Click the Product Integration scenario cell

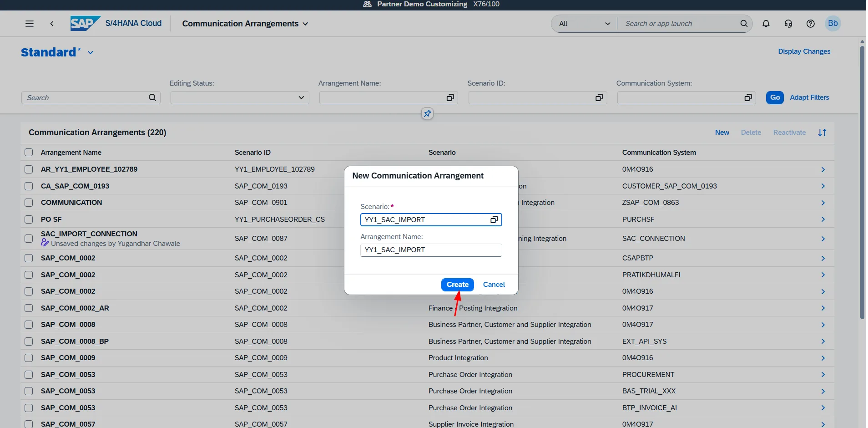tap(458, 358)
